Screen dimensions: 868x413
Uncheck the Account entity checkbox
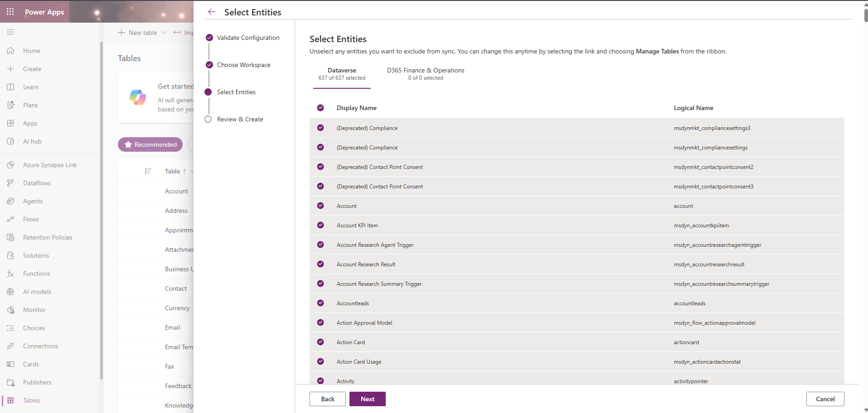[x=320, y=206]
